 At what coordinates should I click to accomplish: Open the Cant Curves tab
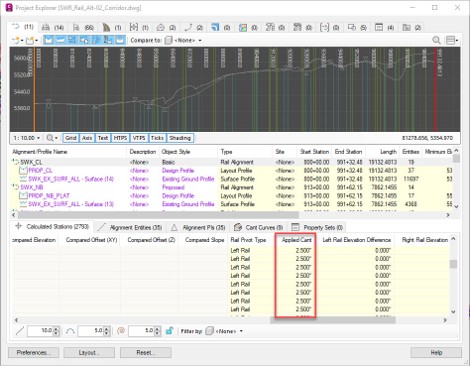click(258, 227)
